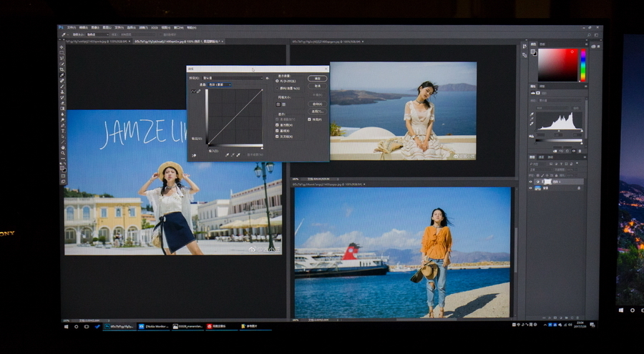Open the Image menu
644x354 pixels.
(x=95, y=27)
